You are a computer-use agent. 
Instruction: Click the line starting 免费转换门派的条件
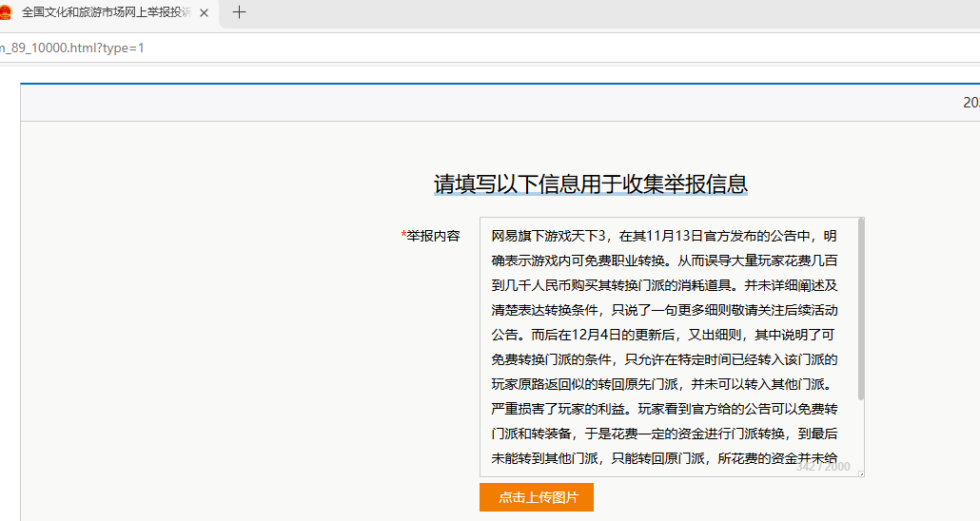pos(664,359)
